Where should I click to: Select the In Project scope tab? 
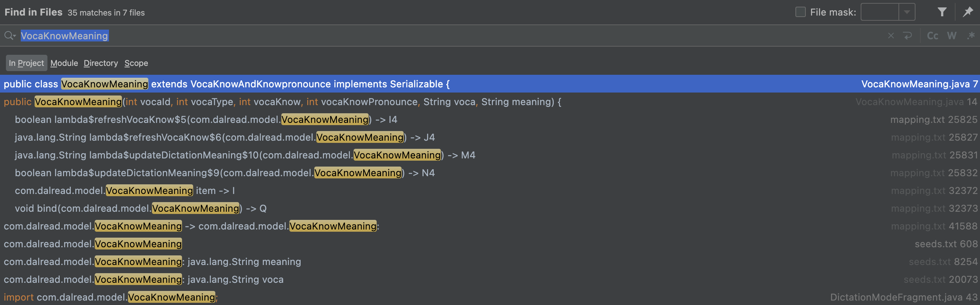[26, 63]
